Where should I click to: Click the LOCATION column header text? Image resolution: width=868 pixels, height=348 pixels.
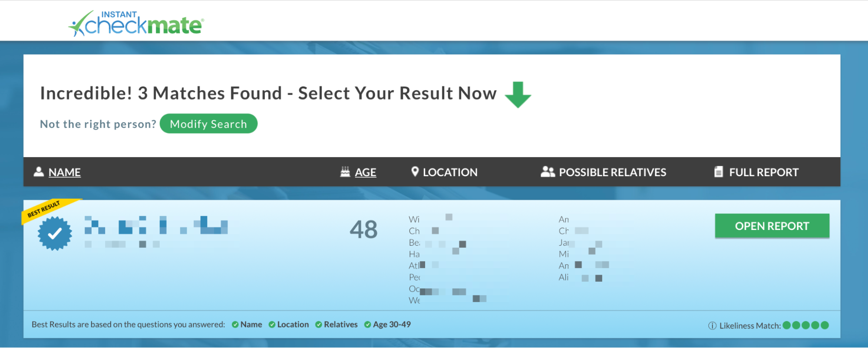click(450, 172)
